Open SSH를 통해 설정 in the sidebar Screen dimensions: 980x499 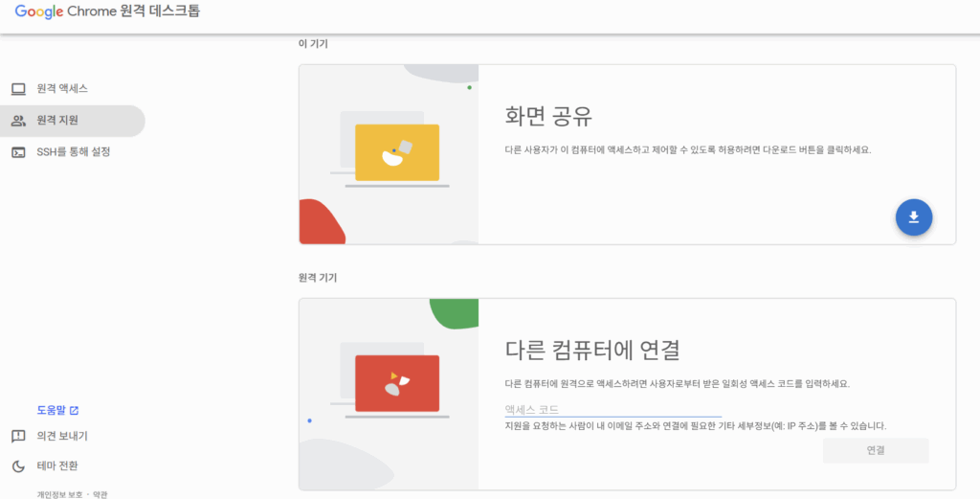[73, 152]
